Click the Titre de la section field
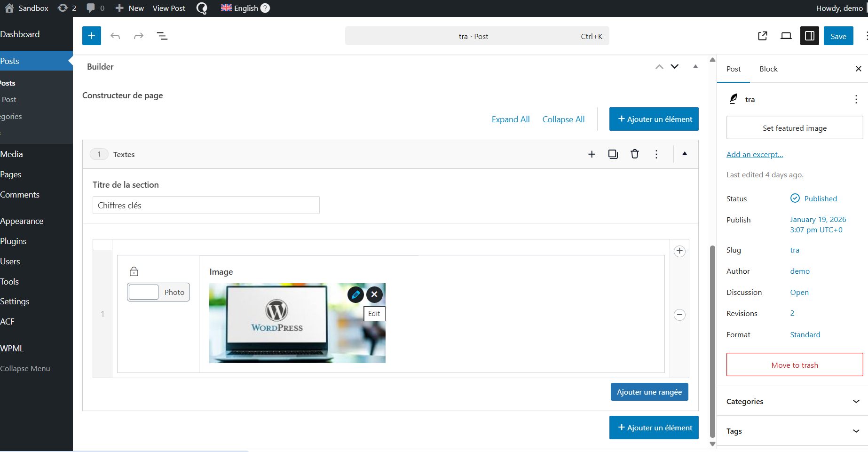Image resolution: width=868 pixels, height=452 pixels. click(206, 206)
